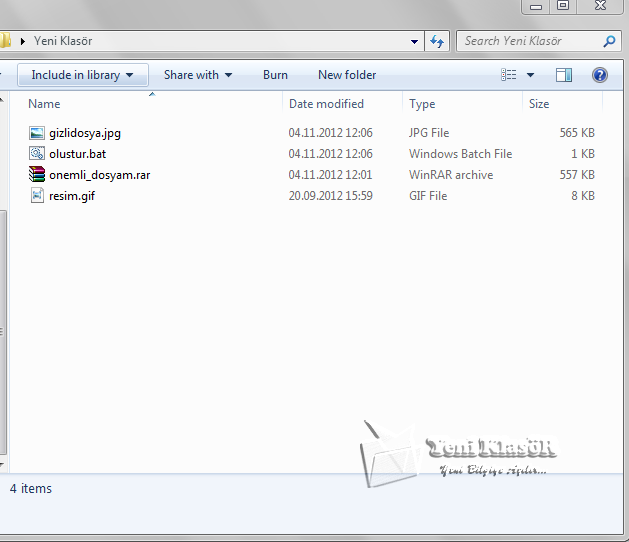Select the resim.gif file icon
Image resolution: width=629 pixels, height=542 pixels.
37,196
